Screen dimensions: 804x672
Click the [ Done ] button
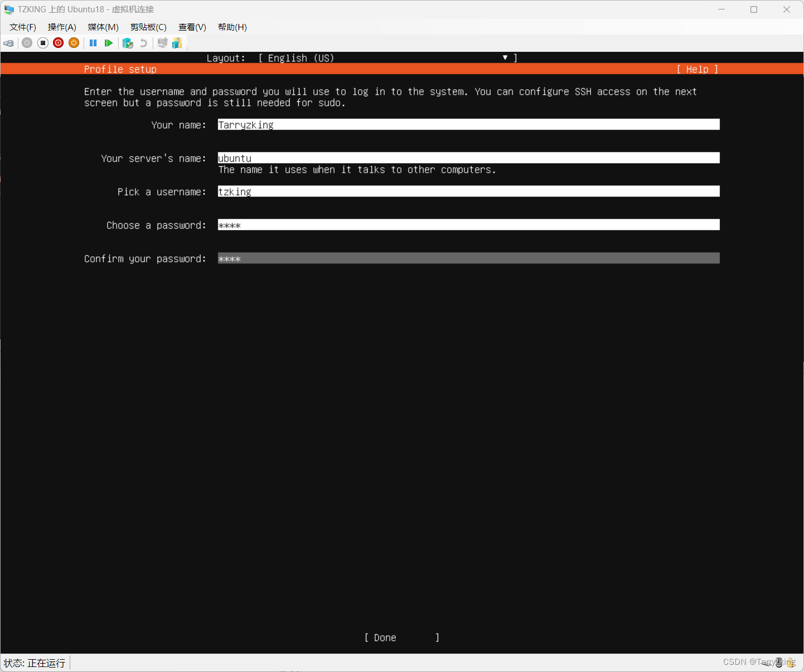tap(402, 637)
